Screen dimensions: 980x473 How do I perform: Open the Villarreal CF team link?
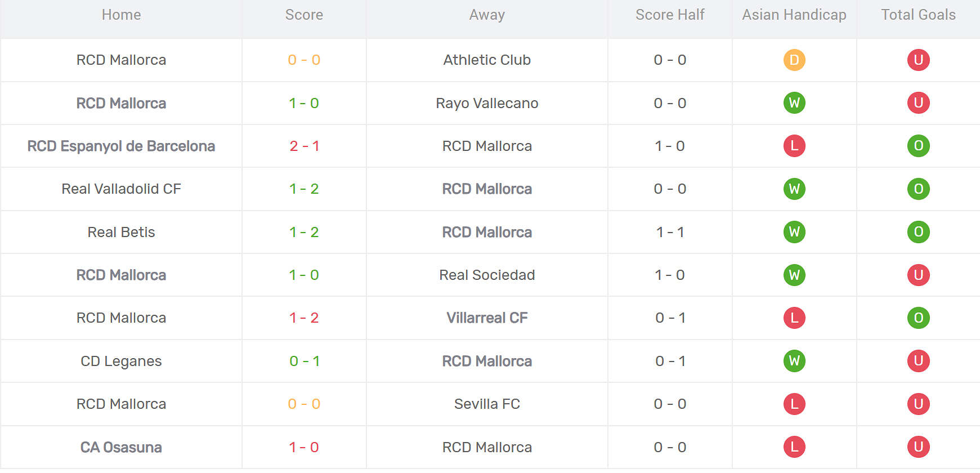[487, 318]
